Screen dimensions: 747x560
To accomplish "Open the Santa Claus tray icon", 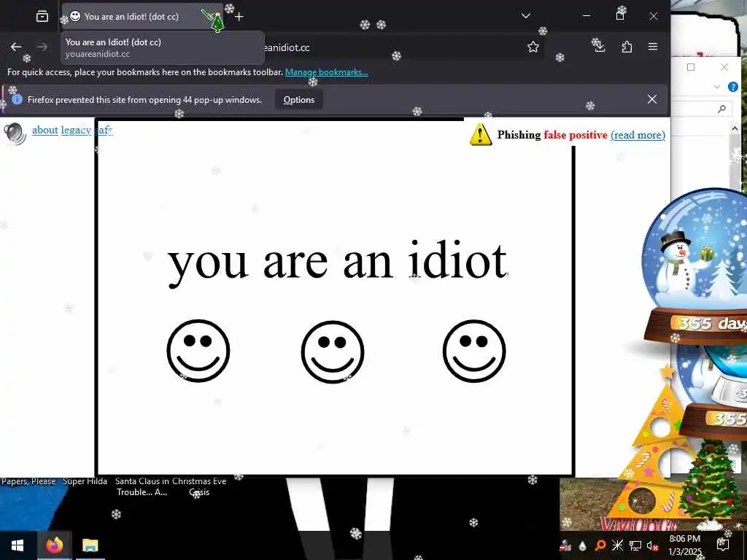I will (x=565, y=545).
